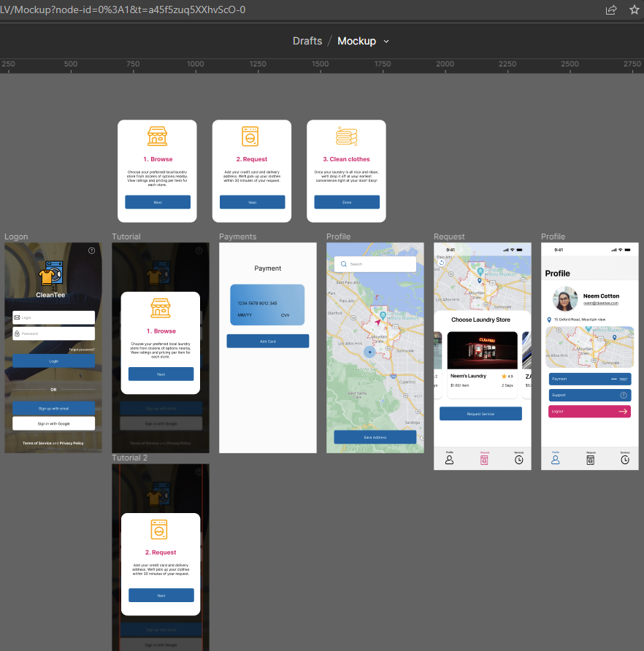Click the storefront icon in top Browse card
The height and width of the screenshot is (651, 644).
(158, 136)
